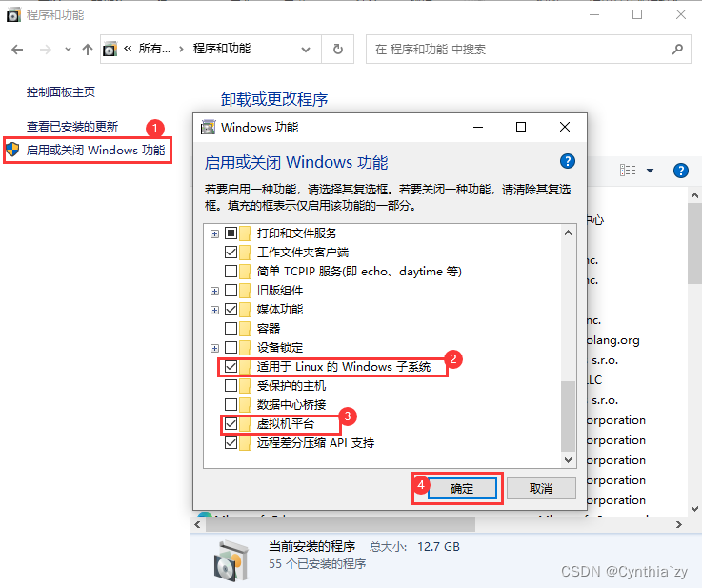Viewport: 702px width, 588px height.
Task: Expand 媒体功能 tree node
Action: pos(215,310)
